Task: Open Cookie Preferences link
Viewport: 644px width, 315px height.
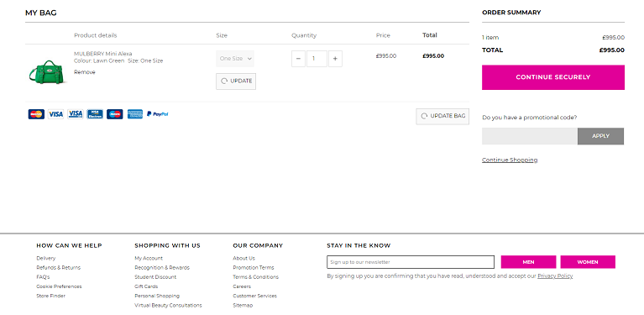Action: point(59,286)
